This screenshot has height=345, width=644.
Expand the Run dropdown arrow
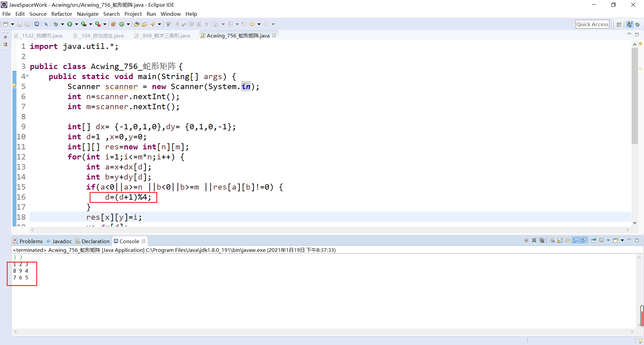tap(76, 24)
